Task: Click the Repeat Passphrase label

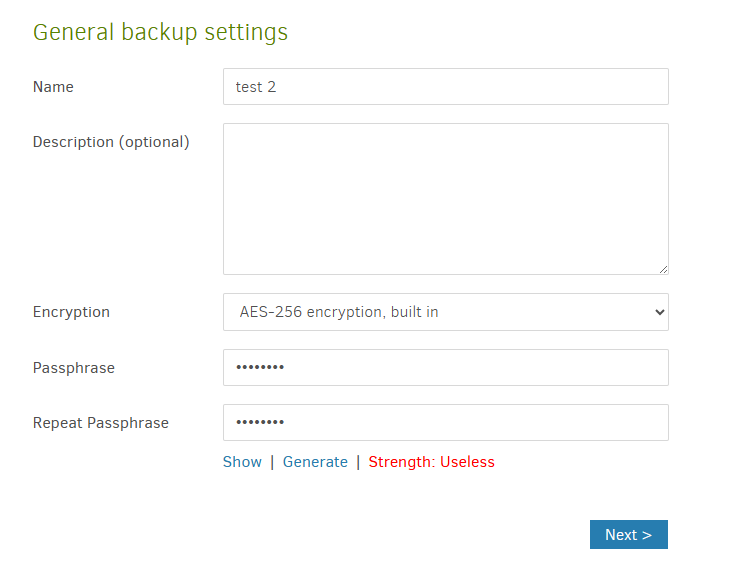Action: click(101, 423)
